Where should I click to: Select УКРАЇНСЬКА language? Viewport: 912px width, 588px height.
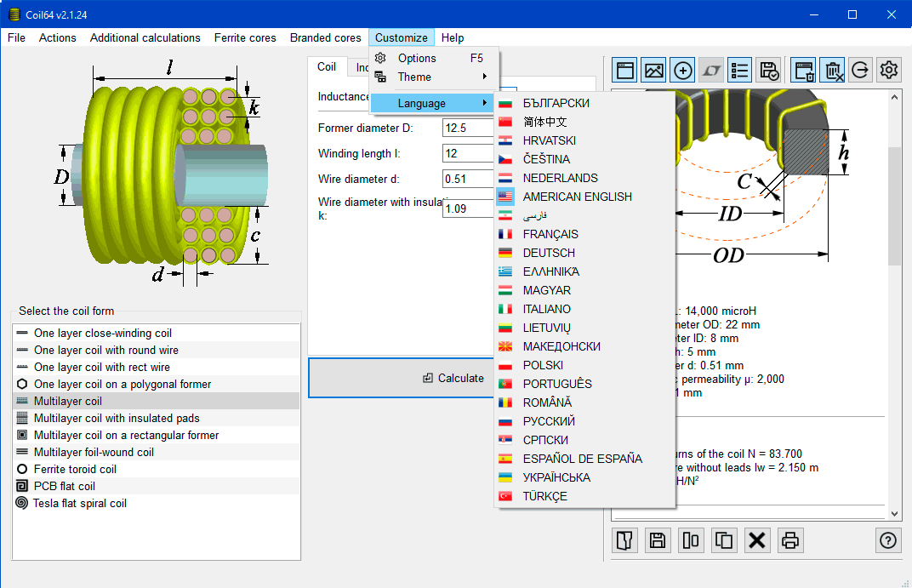click(x=584, y=477)
